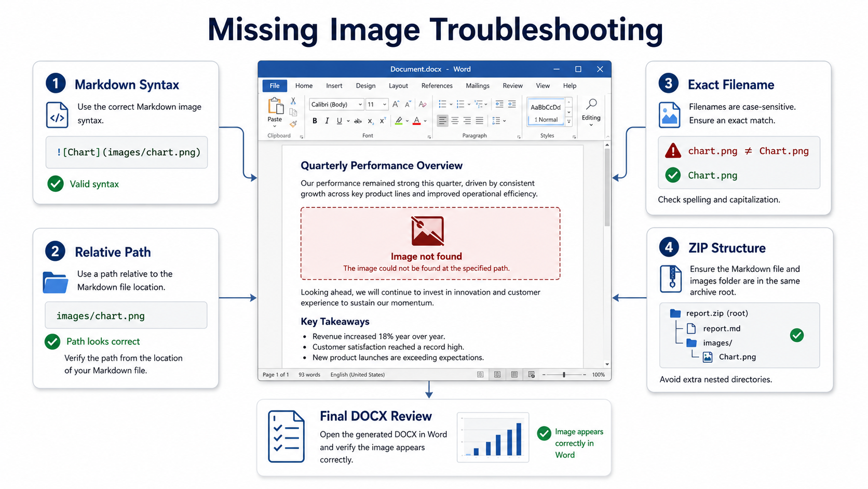Open numbering library dropdown arrow
Image resolution: width=868 pixels, height=489 pixels.
coord(469,104)
